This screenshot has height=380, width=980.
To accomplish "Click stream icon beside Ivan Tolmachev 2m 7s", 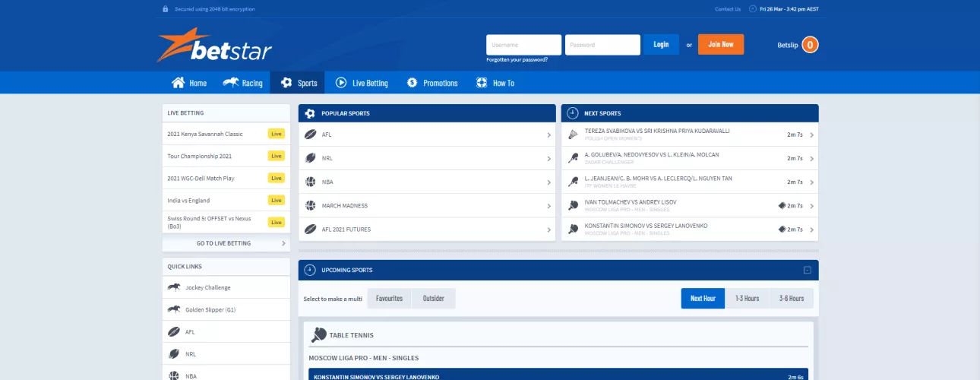I will [782, 205].
